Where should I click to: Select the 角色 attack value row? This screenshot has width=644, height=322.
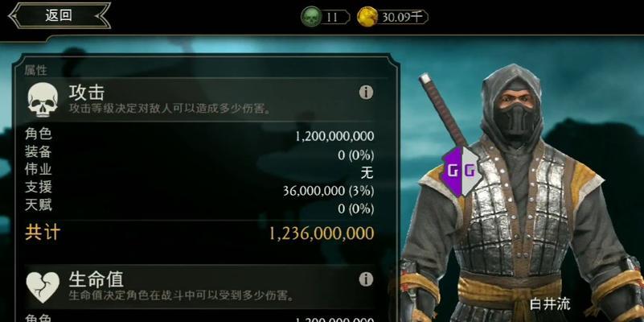pos(199,135)
